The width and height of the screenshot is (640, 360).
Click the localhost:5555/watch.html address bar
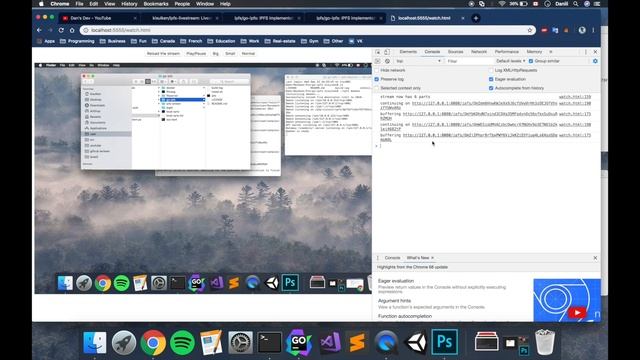click(x=306, y=30)
